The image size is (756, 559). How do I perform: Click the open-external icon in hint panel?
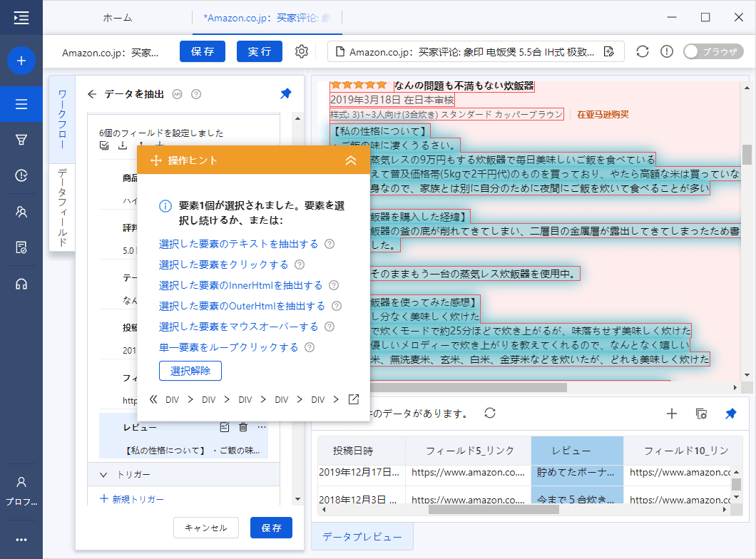pos(354,399)
